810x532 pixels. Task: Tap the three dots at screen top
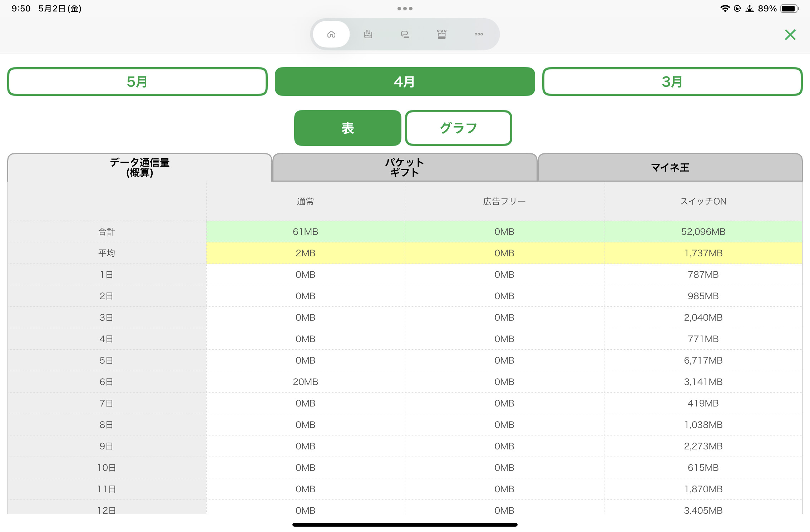tap(405, 9)
